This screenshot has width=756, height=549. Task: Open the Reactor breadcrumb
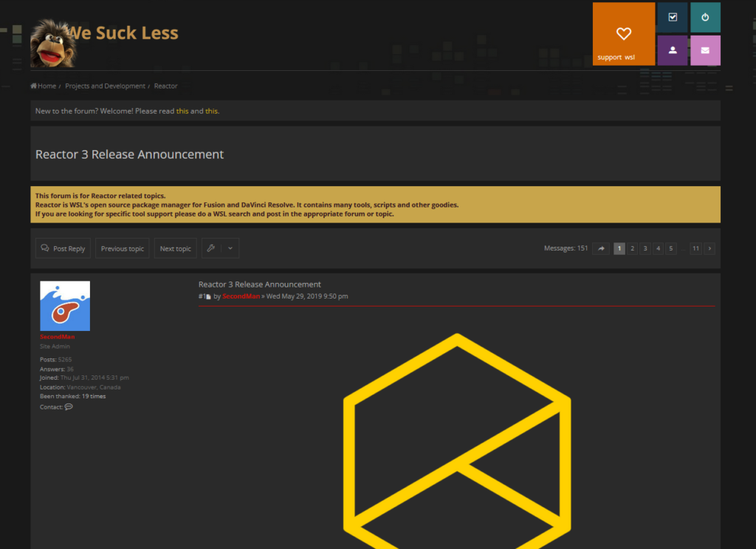click(166, 86)
